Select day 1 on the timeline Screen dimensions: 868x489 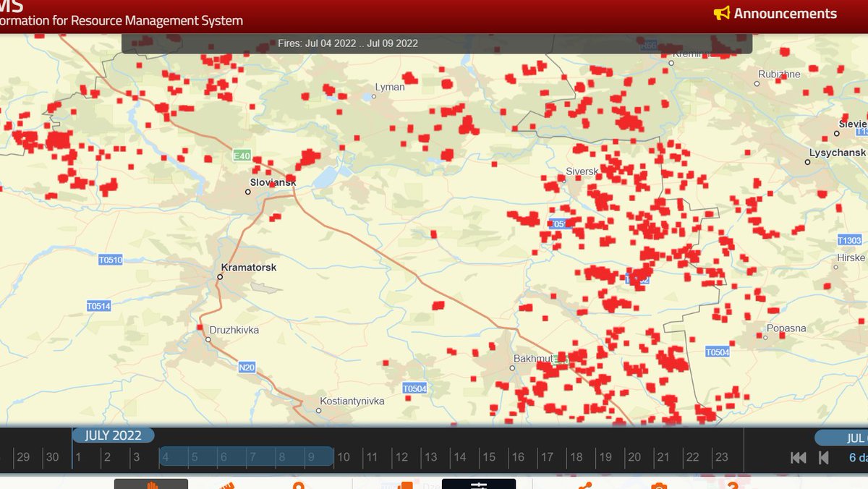(78, 457)
